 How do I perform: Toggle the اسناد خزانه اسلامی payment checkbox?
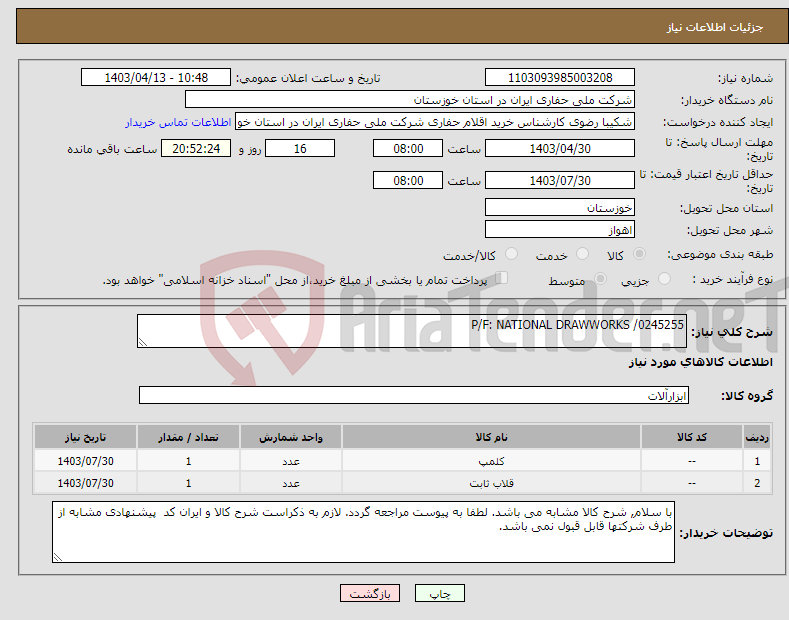pyautogui.click(x=502, y=278)
